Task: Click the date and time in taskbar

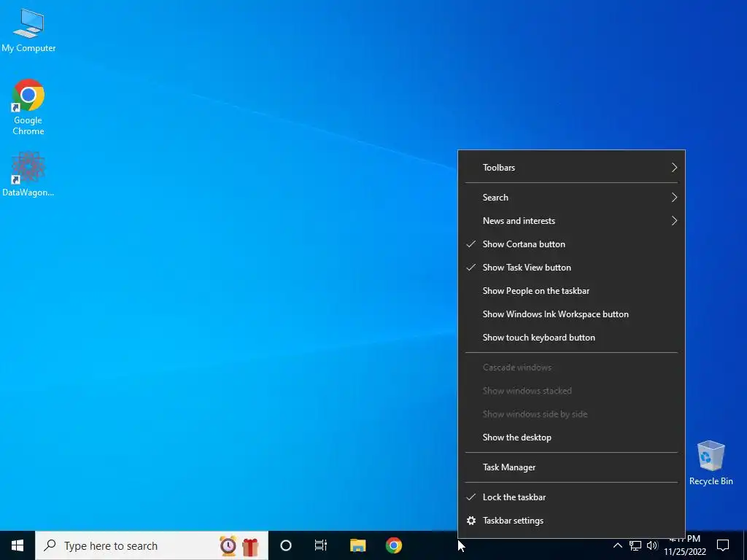Action: [685, 545]
